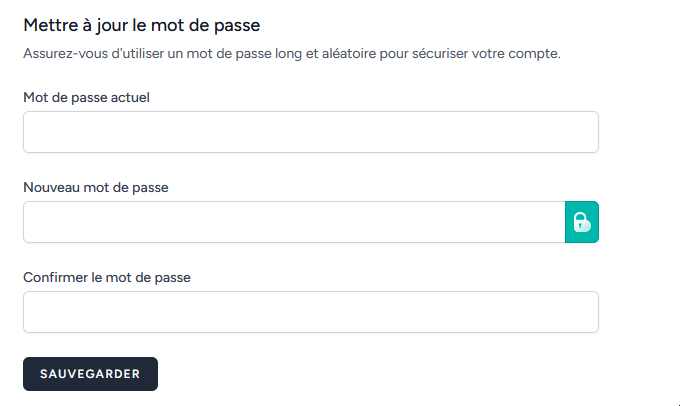Focus the Mot de passe actuel field
Image resolution: width=680 pixels, height=406 pixels.
[310, 132]
